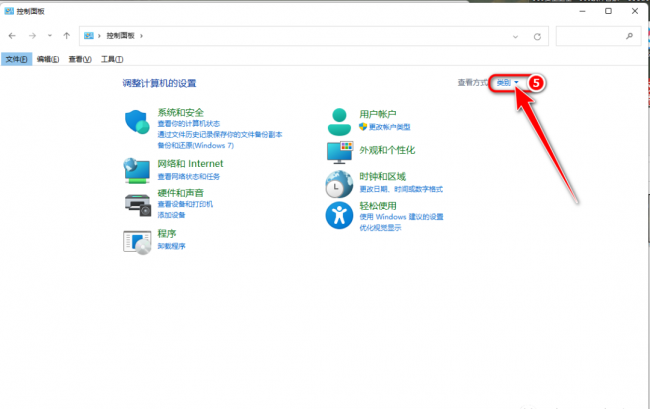The width and height of the screenshot is (650, 409).
Task: Expand the address bar history dropdown
Action: 515,36
